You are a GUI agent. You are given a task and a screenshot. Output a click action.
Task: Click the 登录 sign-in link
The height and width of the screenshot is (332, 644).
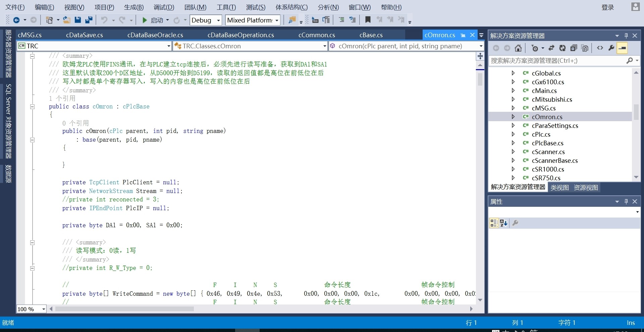click(607, 7)
